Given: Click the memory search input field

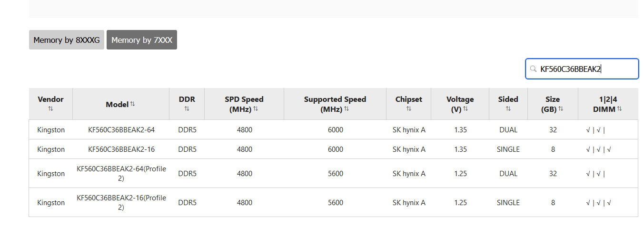Looking at the screenshot, I should click(582, 69).
